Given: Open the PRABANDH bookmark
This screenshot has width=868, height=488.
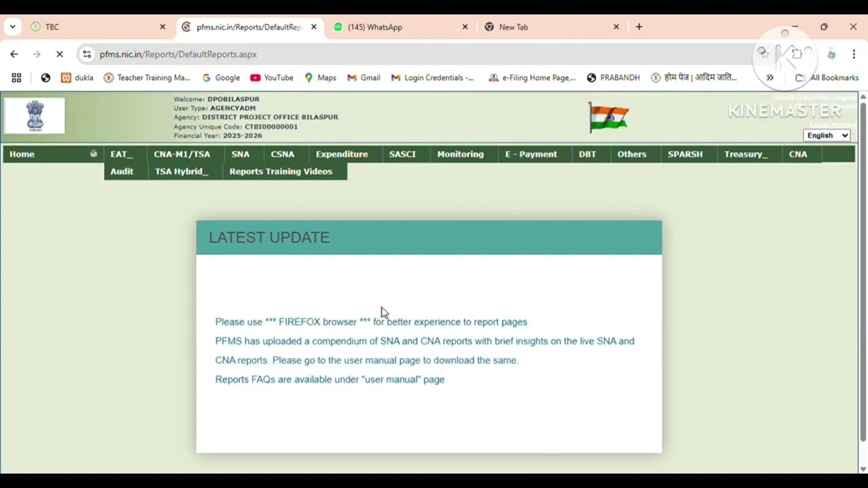Looking at the screenshot, I should point(613,78).
